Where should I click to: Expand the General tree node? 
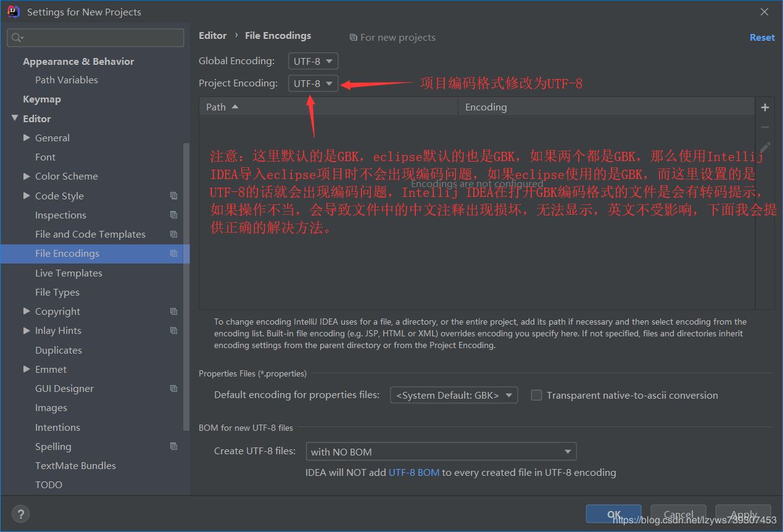pos(27,138)
